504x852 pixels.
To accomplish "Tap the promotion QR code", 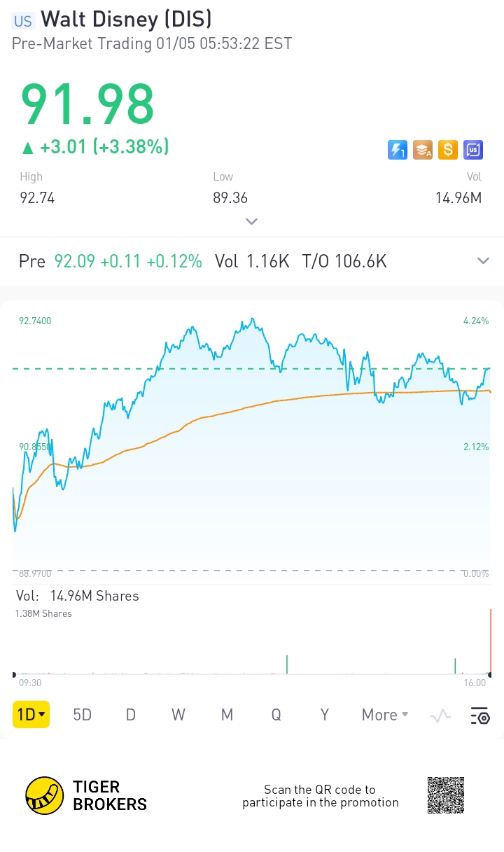I will pyautogui.click(x=446, y=795).
